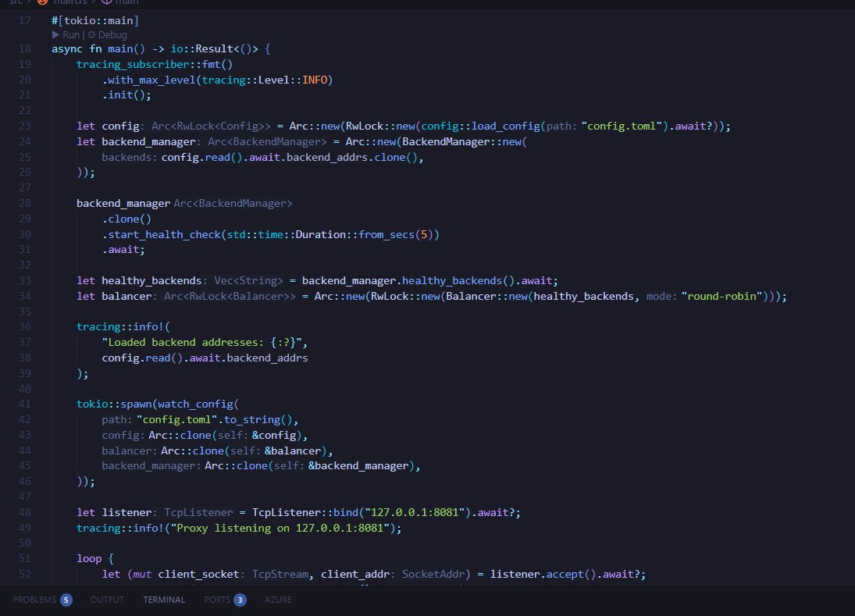Click the healthy_backends() method call
855x616 pixels.
[x=458, y=281]
